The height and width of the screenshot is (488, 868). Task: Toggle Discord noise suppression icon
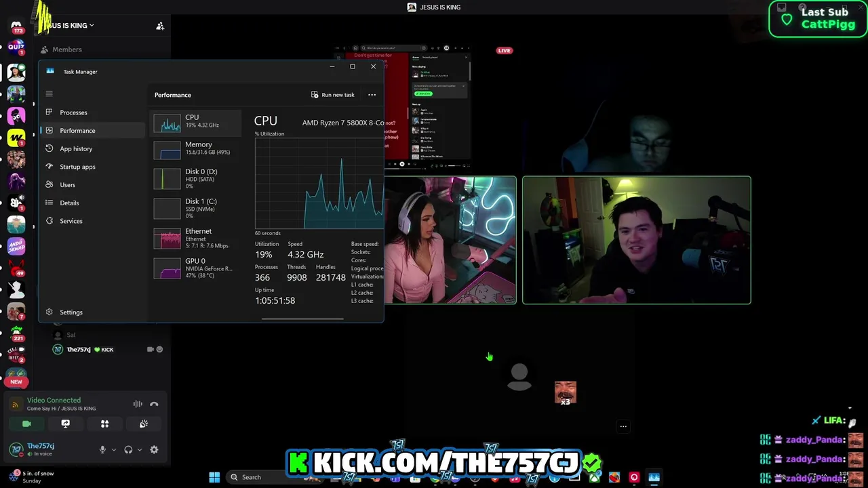138,404
